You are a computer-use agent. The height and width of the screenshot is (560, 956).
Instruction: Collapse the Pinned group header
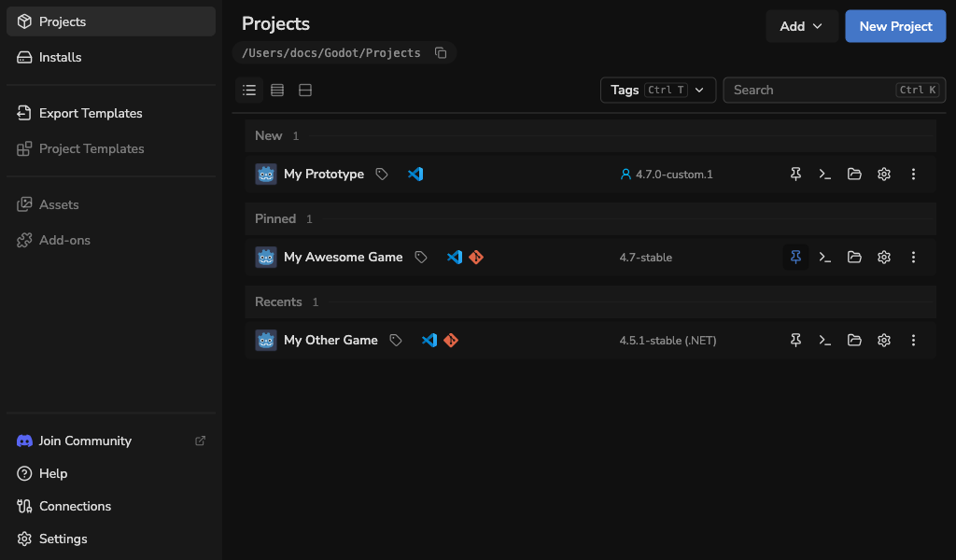(590, 218)
